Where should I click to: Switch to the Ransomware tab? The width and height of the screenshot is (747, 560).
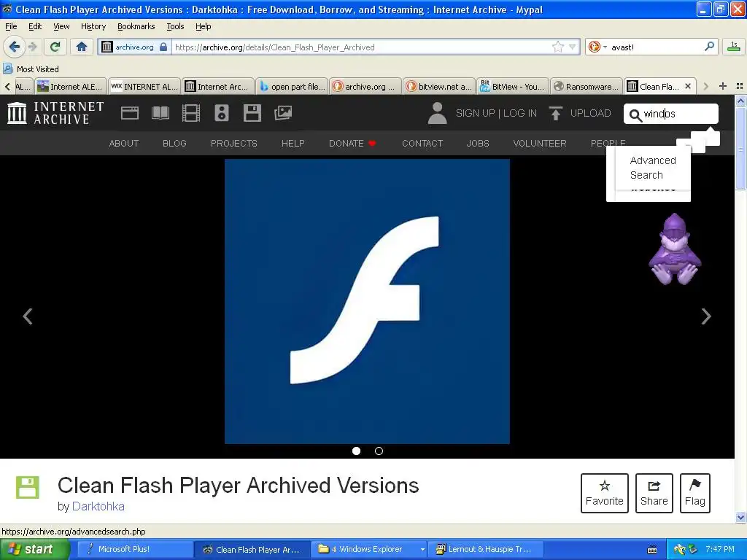[x=587, y=86]
